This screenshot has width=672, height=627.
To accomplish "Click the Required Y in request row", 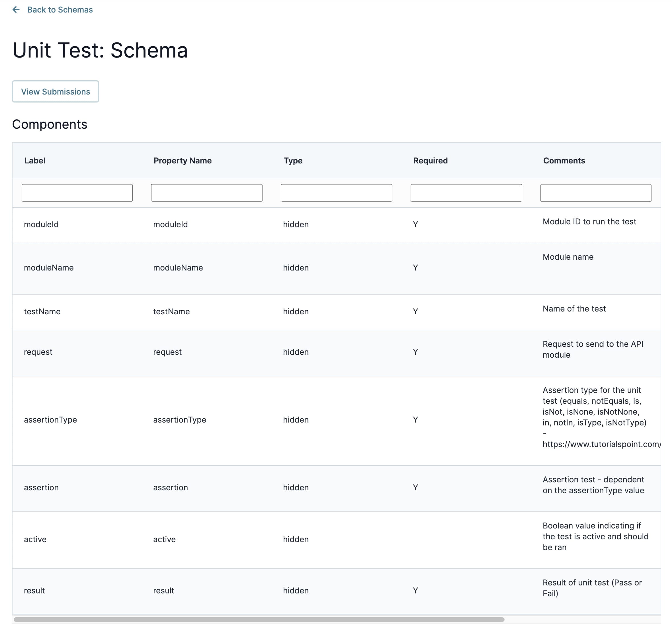I will tap(415, 353).
